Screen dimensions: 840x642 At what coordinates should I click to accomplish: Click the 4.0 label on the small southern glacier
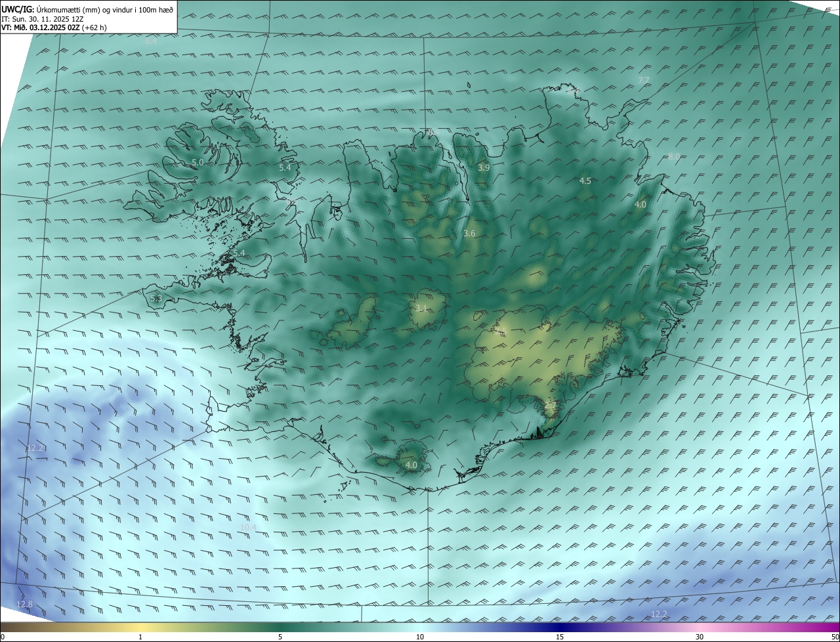coord(411,465)
